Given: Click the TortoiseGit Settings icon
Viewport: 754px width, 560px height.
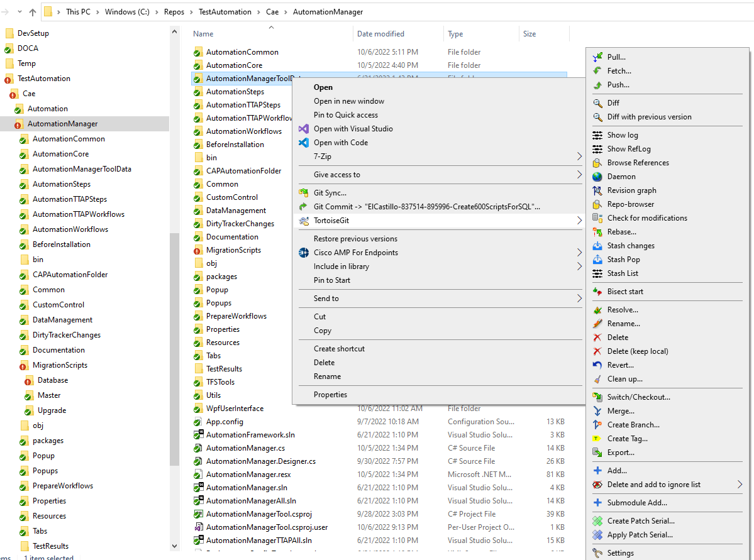Looking at the screenshot, I should tap(597, 553).
